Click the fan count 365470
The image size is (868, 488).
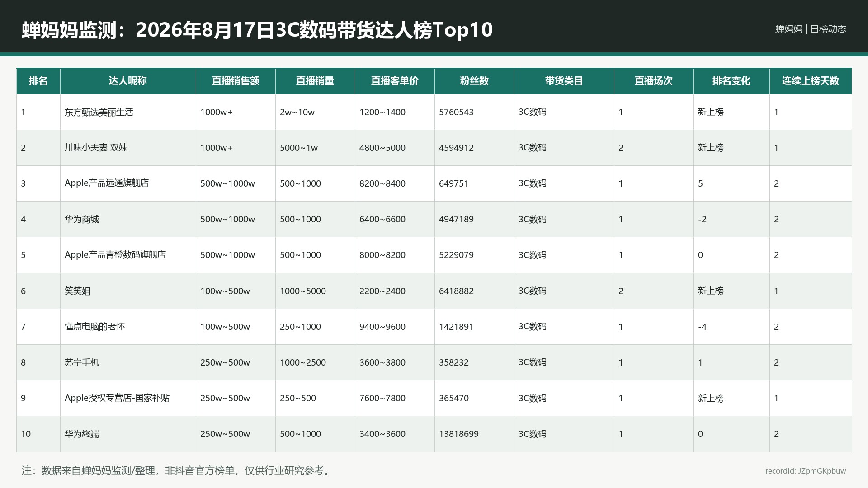click(x=454, y=398)
